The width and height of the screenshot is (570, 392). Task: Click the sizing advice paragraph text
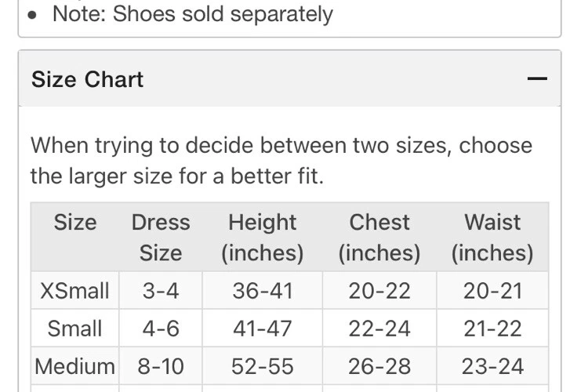click(x=281, y=161)
